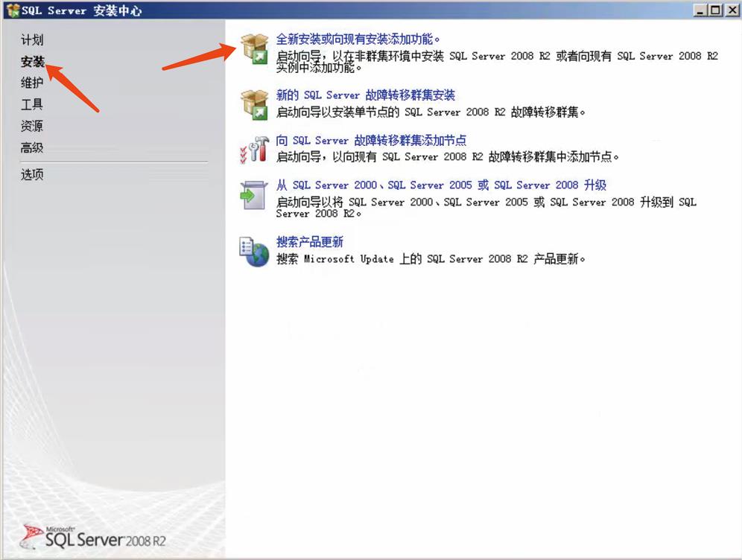
Task: Open 向 SQL Server 故障转移群集添加节点 link
Action: point(371,141)
